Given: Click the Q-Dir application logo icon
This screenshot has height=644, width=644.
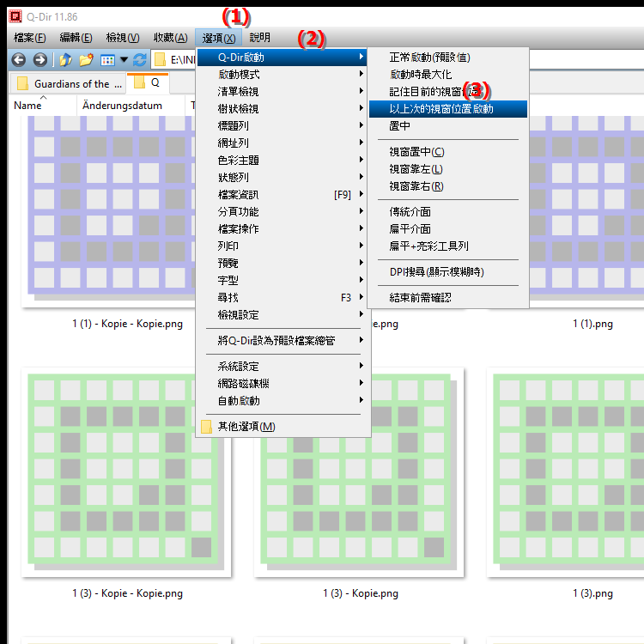Looking at the screenshot, I should 15,16.
